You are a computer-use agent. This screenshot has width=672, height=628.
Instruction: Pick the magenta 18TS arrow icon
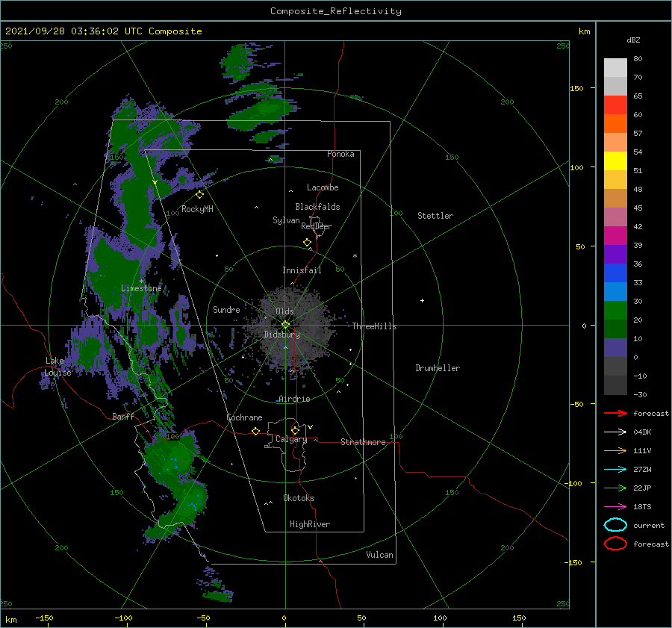[615, 507]
